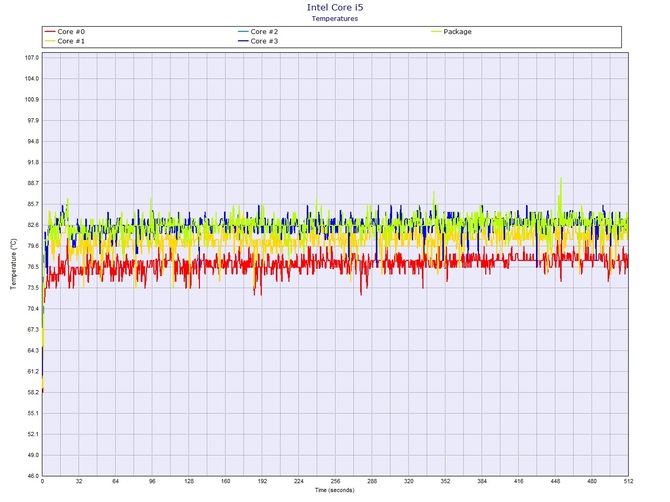Click the Core #3 legend entry

point(258,41)
